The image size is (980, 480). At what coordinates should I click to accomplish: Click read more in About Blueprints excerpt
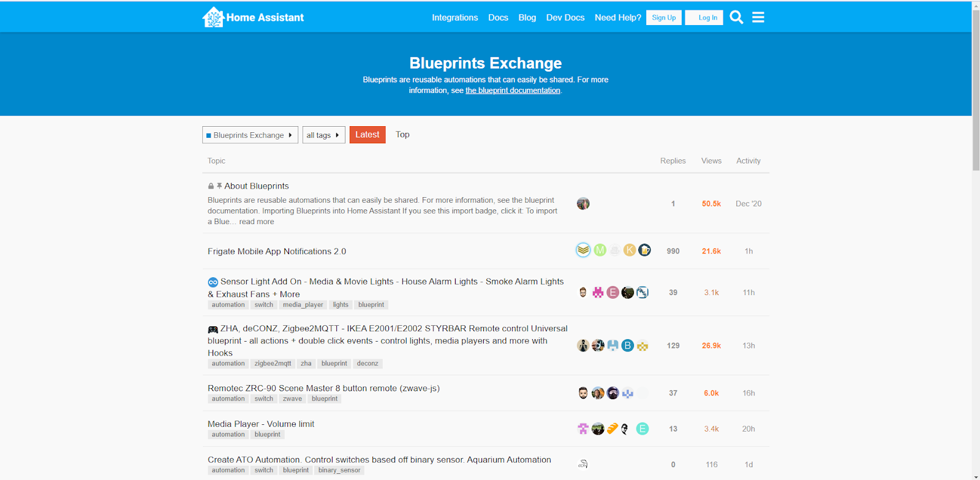pos(257,222)
